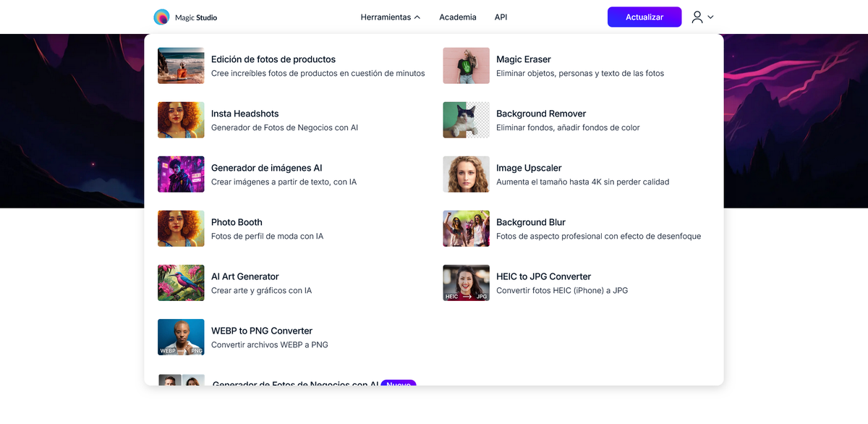The image size is (868, 424).
Task: Click the Background Remover cat thumbnail
Action: point(466,119)
